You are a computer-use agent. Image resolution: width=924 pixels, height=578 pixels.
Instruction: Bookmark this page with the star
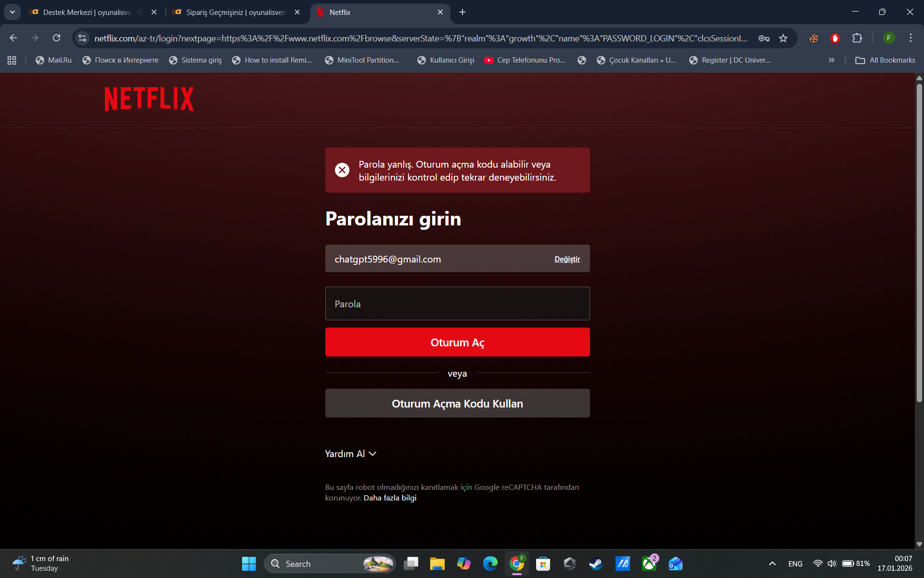pyautogui.click(x=783, y=38)
